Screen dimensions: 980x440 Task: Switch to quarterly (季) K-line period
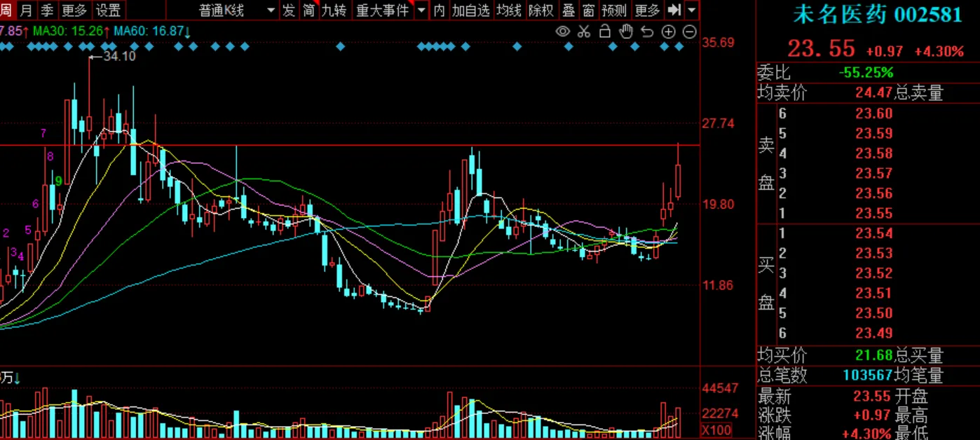coord(47,11)
